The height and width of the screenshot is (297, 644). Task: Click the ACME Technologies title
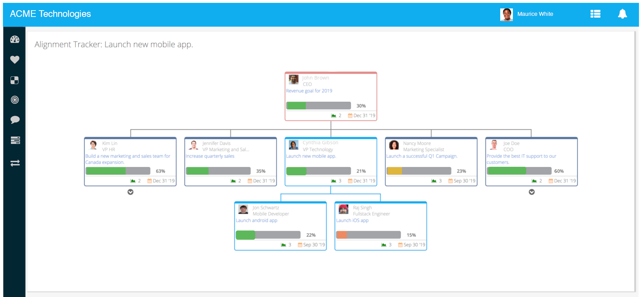coord(50,14)
